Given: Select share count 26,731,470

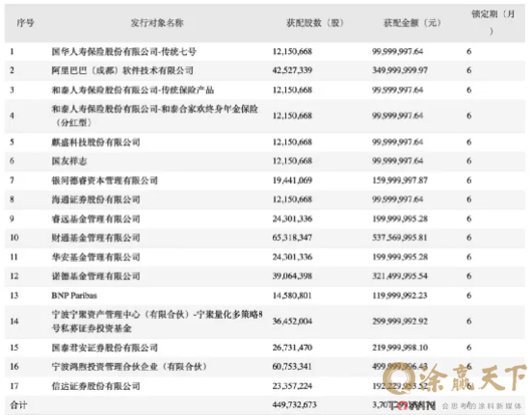Looking at the screenshot, I should pyautogui.click(x=292, y=348).
